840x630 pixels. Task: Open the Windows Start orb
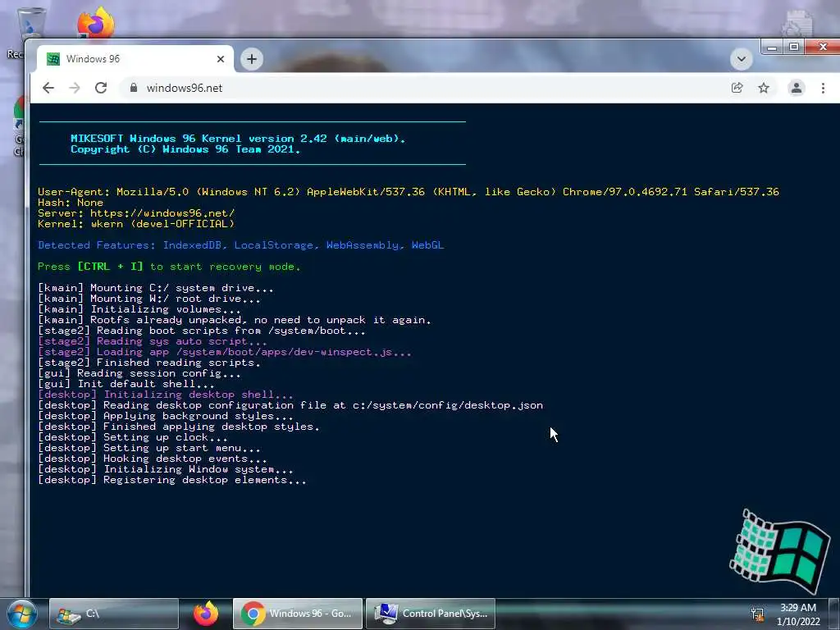pos(21,614)
